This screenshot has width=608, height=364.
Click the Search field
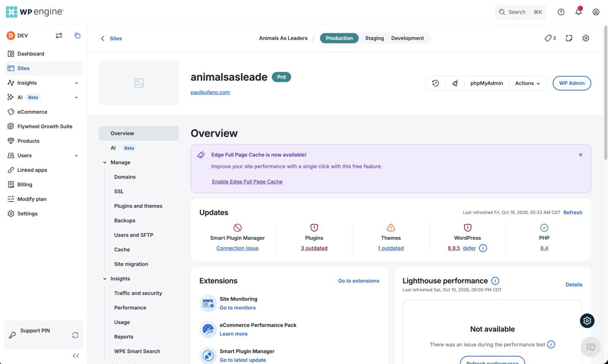point(520,12)
